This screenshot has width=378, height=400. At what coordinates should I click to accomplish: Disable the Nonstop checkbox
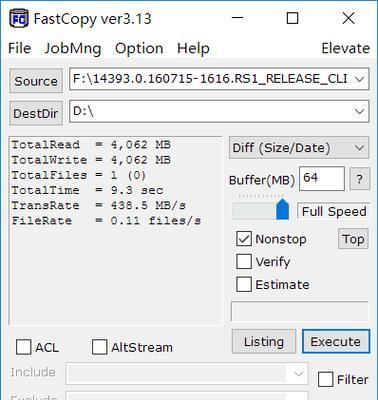(x=244, y=239)
